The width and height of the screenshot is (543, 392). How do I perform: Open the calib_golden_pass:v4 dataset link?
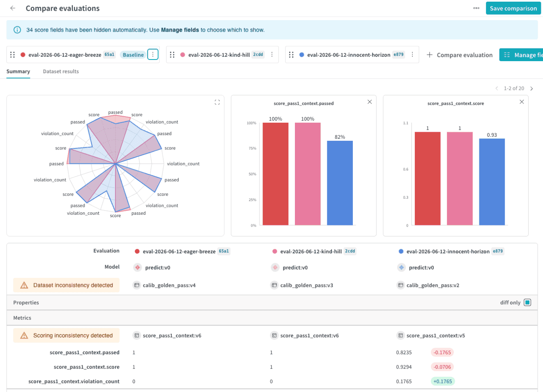(x=169, y=285)
